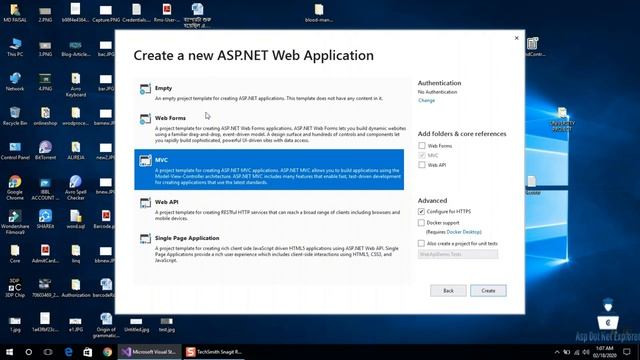Open the onlineshop desktop file
Screen dimensions: 640x360
click(x=45, y=116)
